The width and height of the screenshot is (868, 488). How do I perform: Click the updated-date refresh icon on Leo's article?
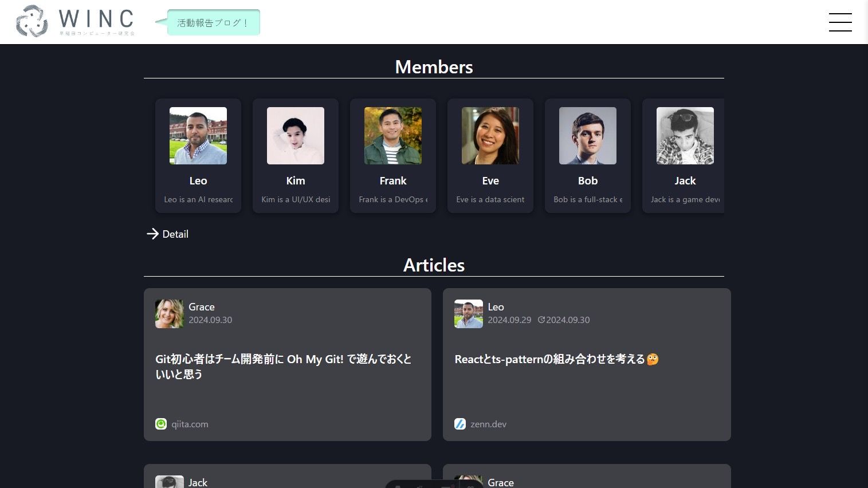pyautogui.click(x=541, y=320)
